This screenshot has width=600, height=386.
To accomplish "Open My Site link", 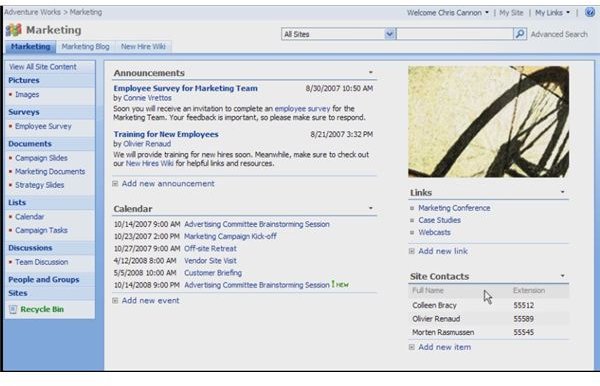I will click(511, 13).
